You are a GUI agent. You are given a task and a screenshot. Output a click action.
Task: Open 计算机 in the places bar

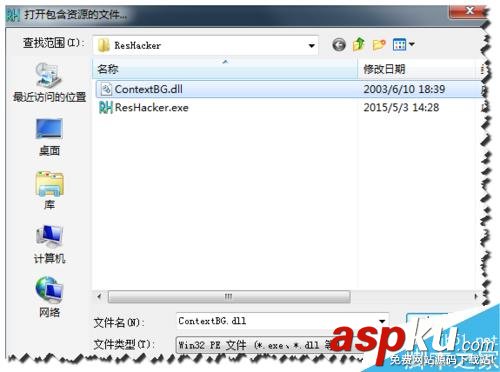pos(49,244)
